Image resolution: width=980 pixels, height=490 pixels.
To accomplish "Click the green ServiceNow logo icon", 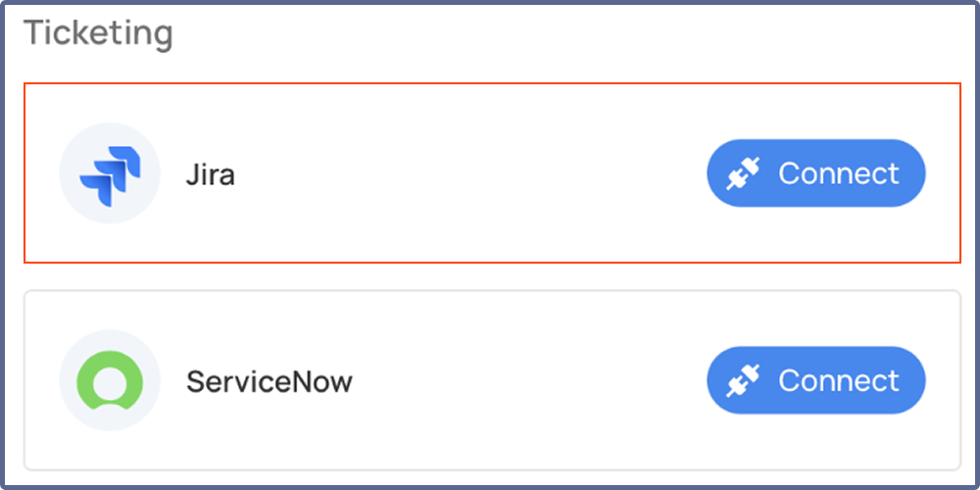I will coord(110,381).
